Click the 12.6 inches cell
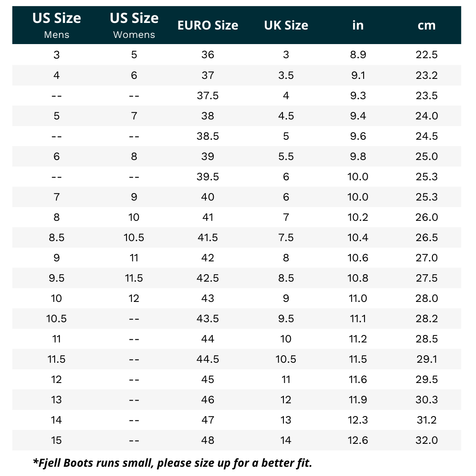The image size is (476, 476). [x=357, y=440]
